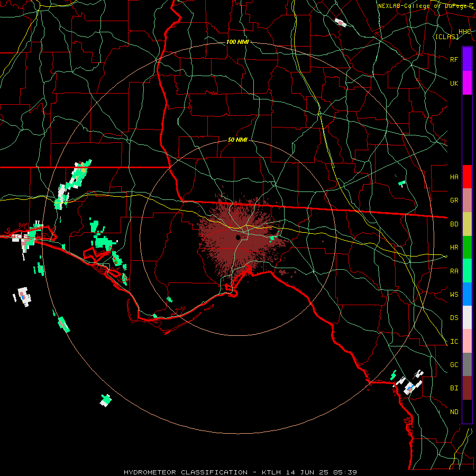
Task: Click the "HHC" product code text
Action: click(x=464, y=32)
